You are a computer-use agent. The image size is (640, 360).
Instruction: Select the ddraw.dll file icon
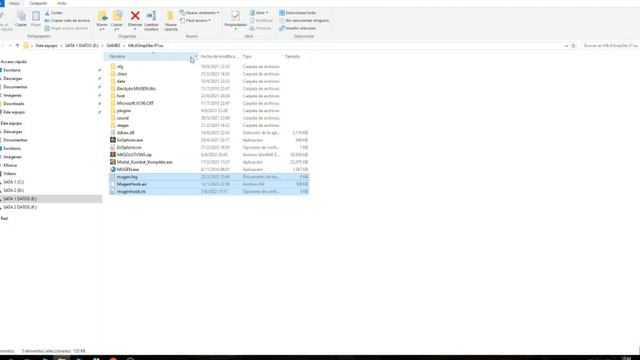113,133
